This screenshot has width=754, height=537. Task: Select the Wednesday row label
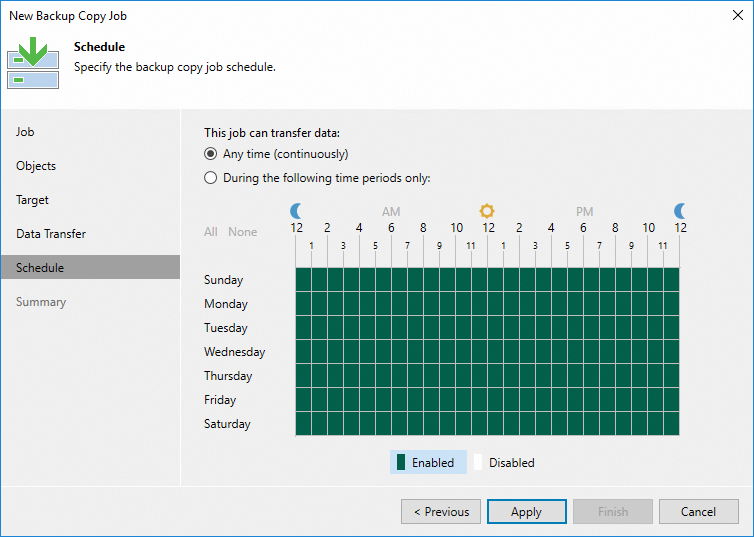click(235, 352)
